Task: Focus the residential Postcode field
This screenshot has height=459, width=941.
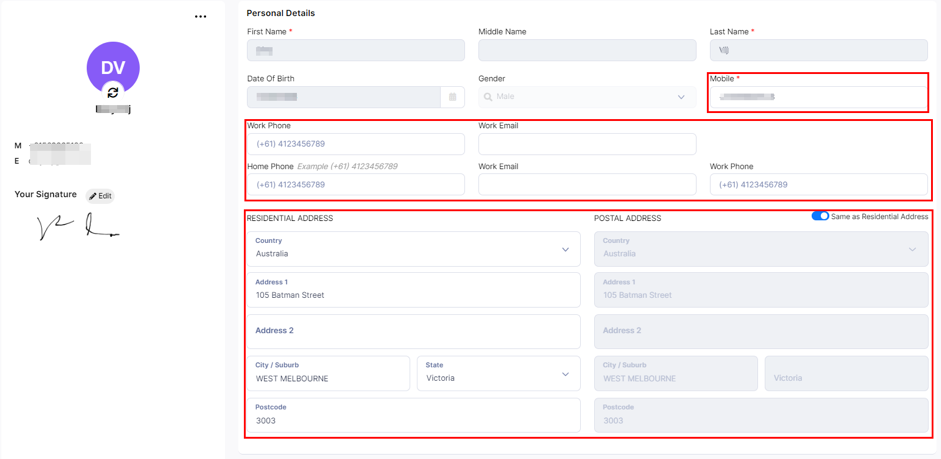Action: coord(413,415)
